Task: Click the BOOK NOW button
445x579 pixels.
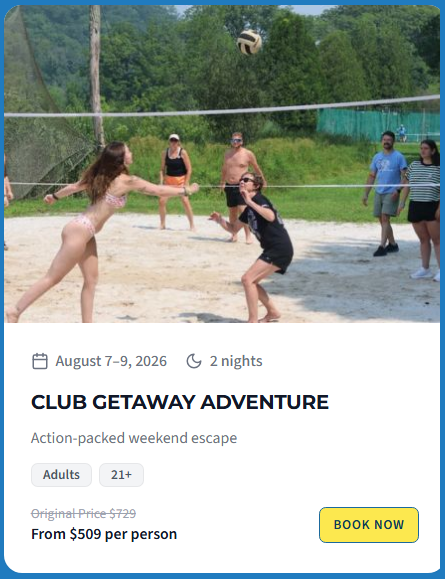Action: tap(369, 525)
